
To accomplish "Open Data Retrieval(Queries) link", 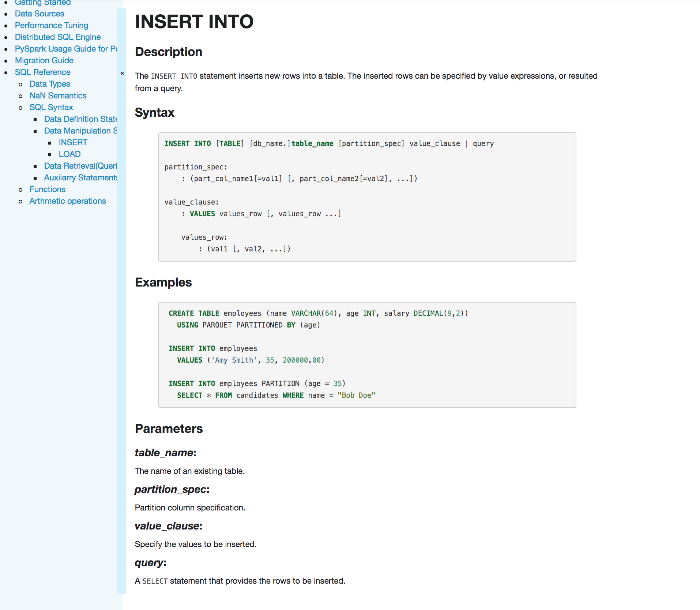I will click(x=80, y=166).
